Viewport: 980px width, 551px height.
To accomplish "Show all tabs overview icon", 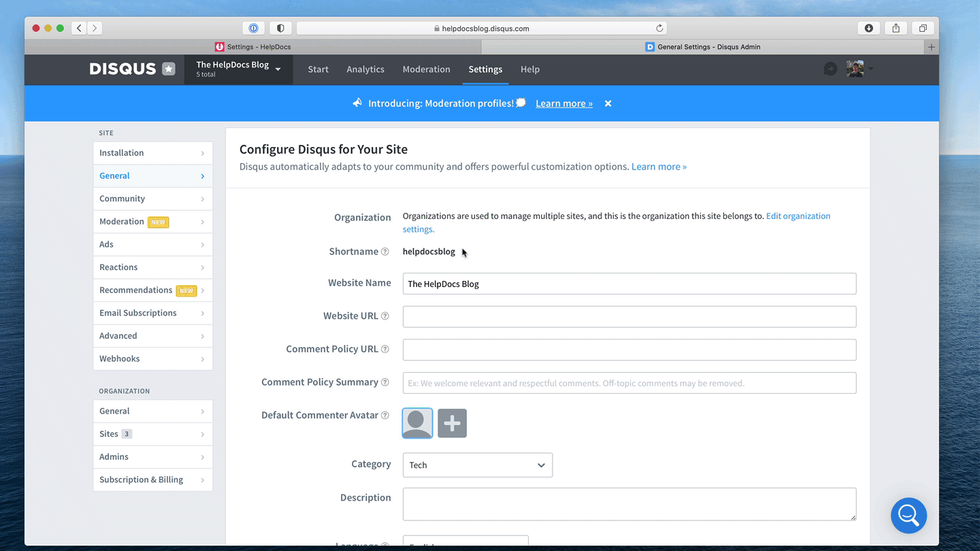I will tap(923, 28).
